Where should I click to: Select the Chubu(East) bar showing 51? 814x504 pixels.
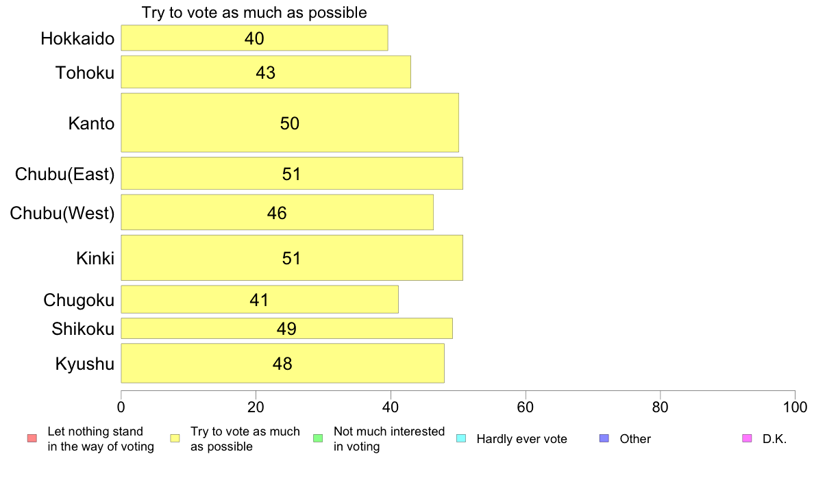point(292,173)
